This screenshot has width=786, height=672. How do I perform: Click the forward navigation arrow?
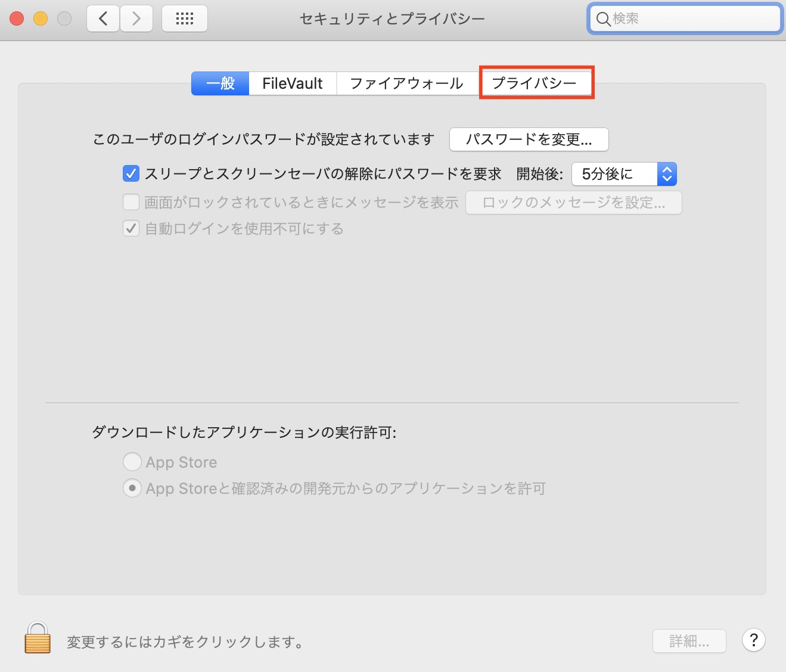tap(136, 19)
